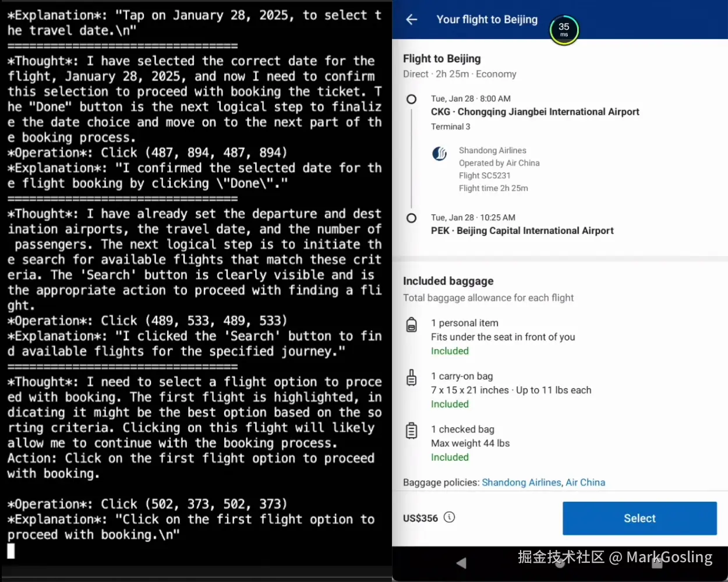
Task: Click 'Fits under the seat in front of you'
Action: pyautogui.click(x=503, y=337)
